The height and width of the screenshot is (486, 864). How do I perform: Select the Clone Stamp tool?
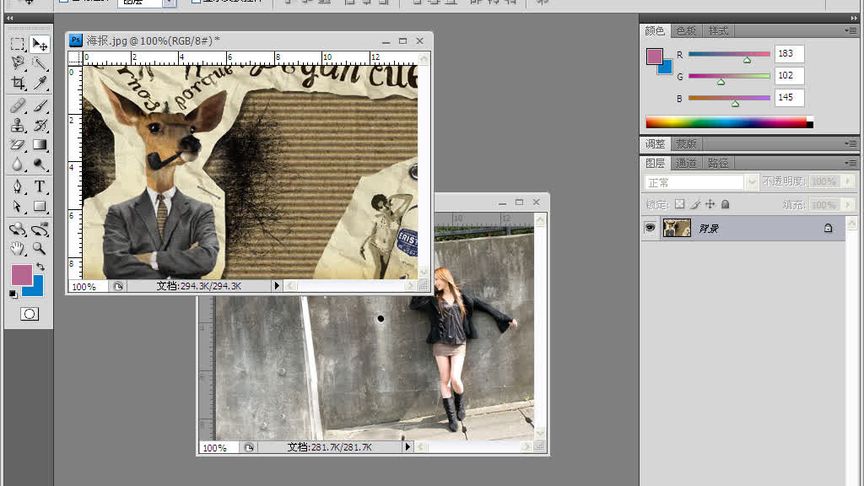(x=18, y=126)
